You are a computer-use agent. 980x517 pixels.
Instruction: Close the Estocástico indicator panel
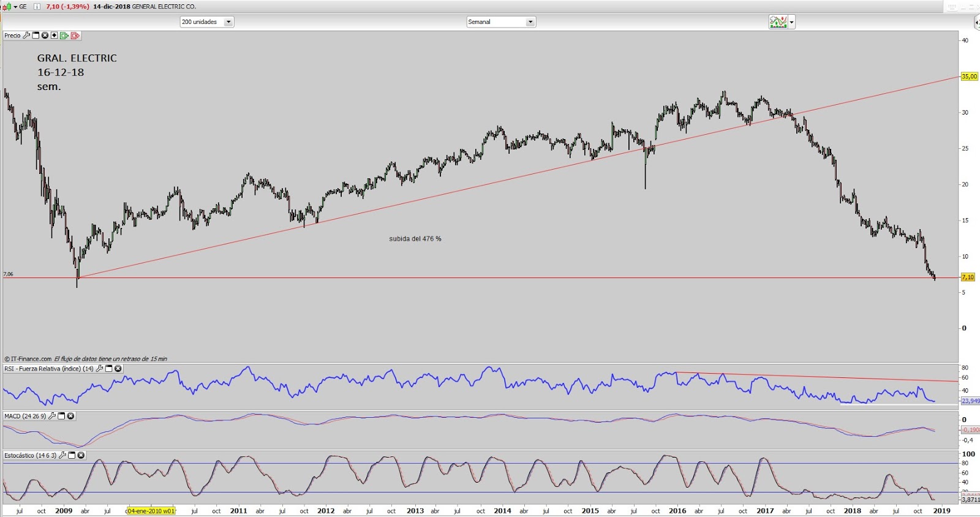81,455
